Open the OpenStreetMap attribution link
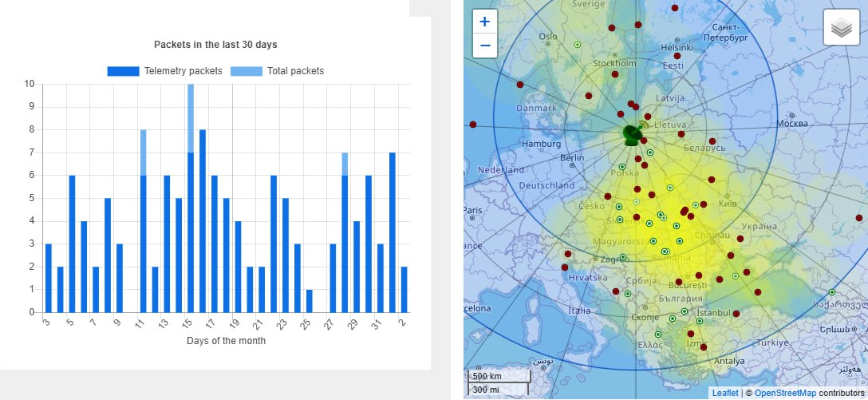Viewport: 868px width, 400px height. tap(784, 393)
